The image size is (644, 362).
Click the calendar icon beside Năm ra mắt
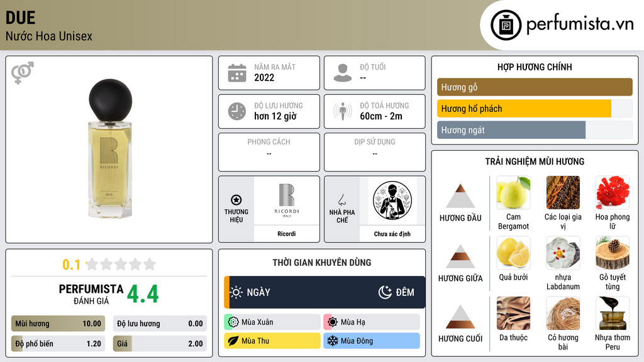pyautogui.click(x=237, y=73)
